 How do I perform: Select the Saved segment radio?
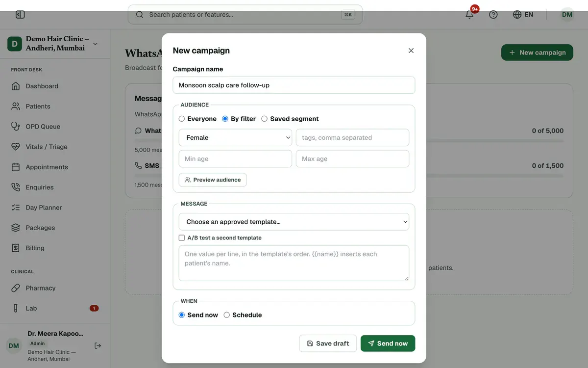click(x=265, y=119)
